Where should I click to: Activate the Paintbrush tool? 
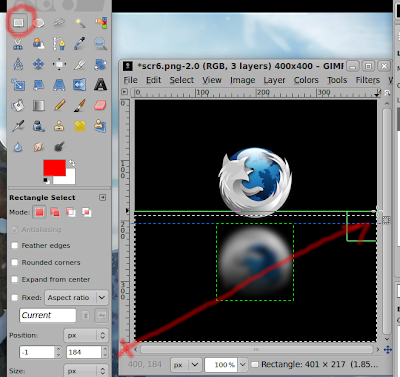coord(80,106)
